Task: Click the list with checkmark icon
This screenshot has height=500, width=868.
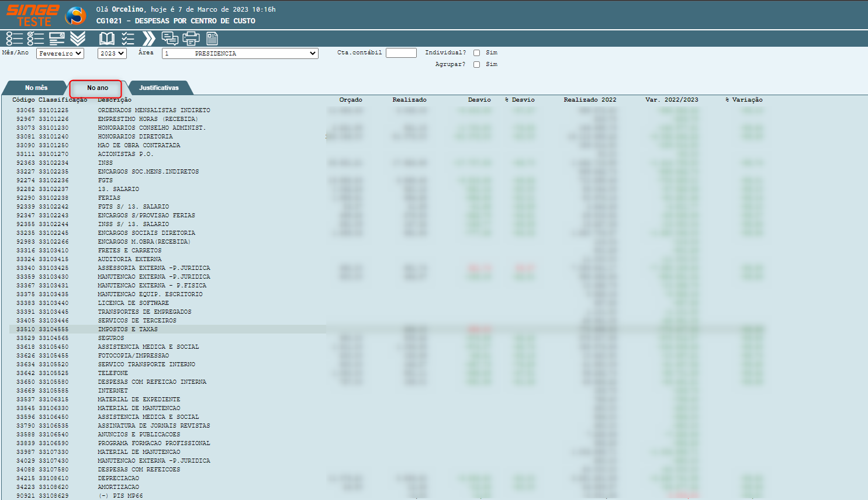Action: tap(36, 39)
